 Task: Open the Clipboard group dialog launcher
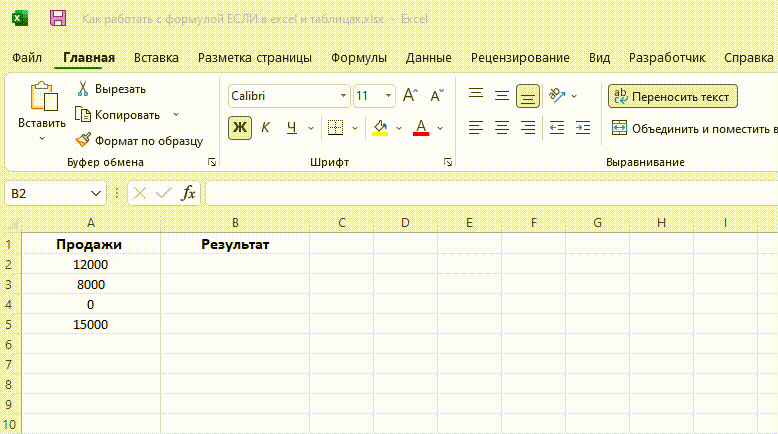[212, 162]
